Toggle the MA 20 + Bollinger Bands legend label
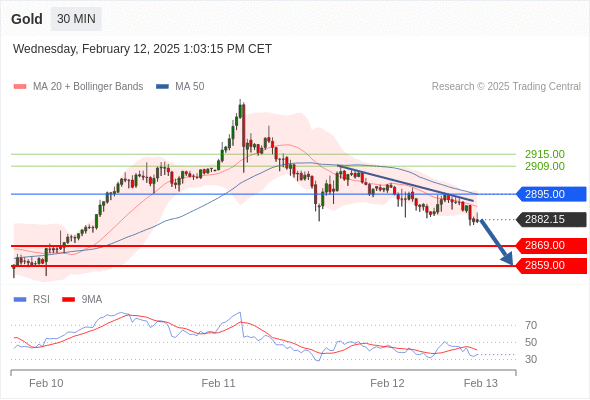Viewport: 590px width, 400px height. click(x=88, y=87)
